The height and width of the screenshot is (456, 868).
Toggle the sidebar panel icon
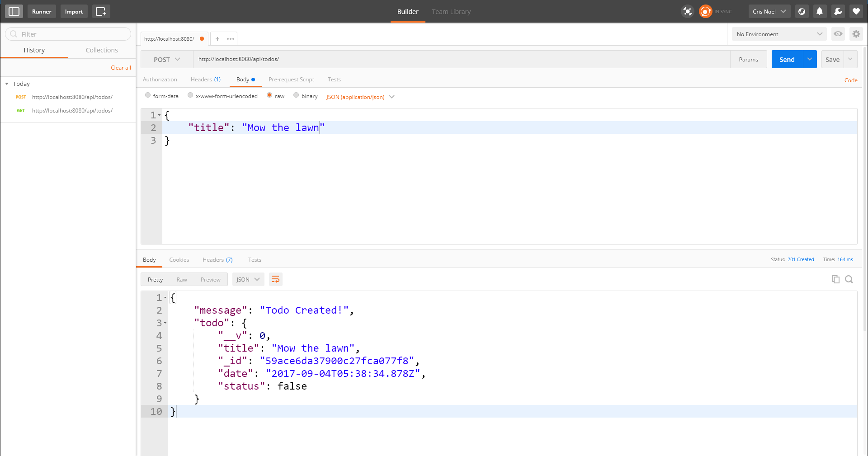click(x=14, y=11)
